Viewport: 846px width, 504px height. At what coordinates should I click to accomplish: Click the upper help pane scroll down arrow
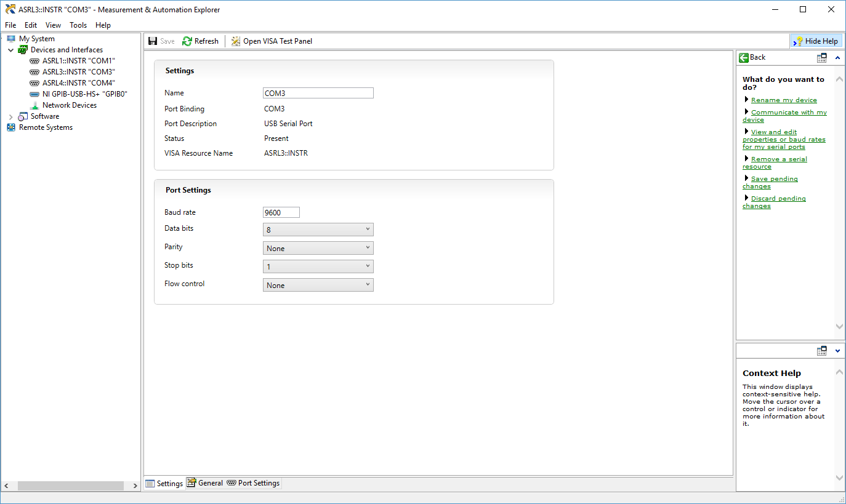(x=839, y=326)
